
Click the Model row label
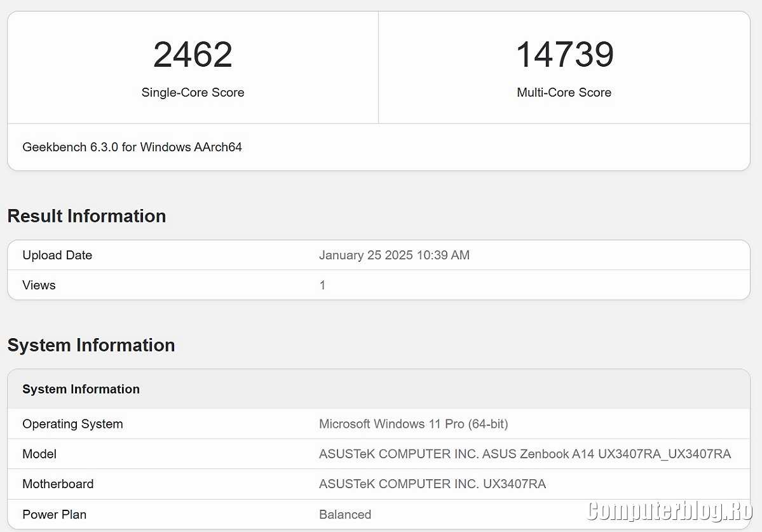(39, 454)
